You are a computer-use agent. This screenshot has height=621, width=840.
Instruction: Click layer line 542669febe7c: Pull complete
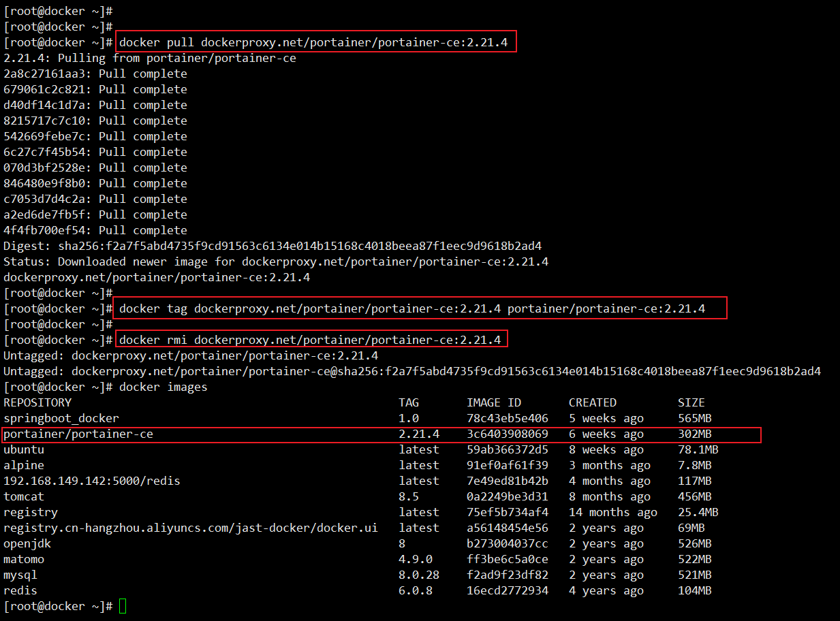click(95, 136)
